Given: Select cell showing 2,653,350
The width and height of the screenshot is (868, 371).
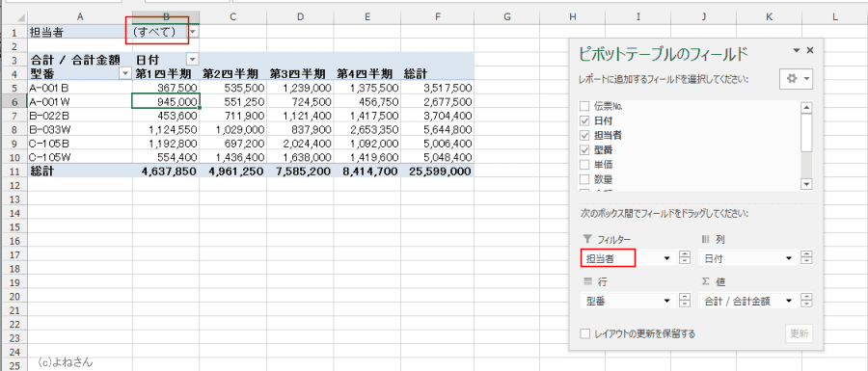Looking at the screenshot, I should point(367,129).
